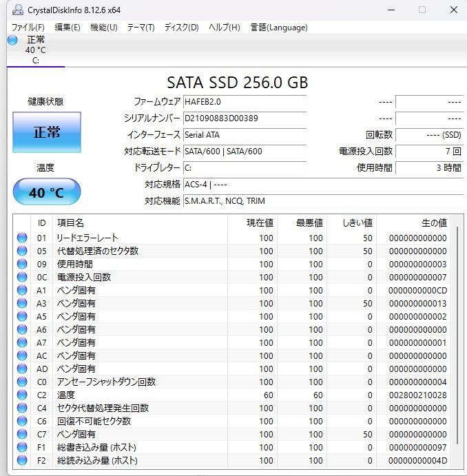
Task: Click status orb for C2 温度 row
Action: click(22, 395)
